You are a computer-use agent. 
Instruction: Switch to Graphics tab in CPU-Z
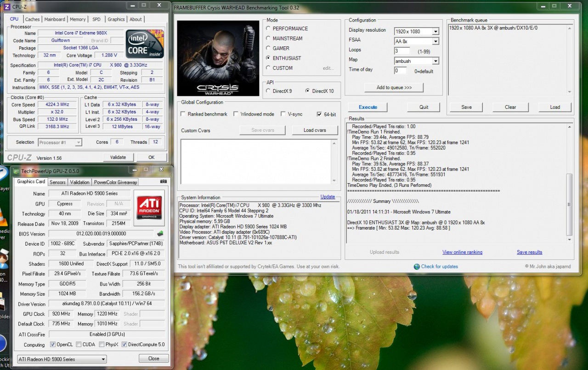click(x=116, y=19)
